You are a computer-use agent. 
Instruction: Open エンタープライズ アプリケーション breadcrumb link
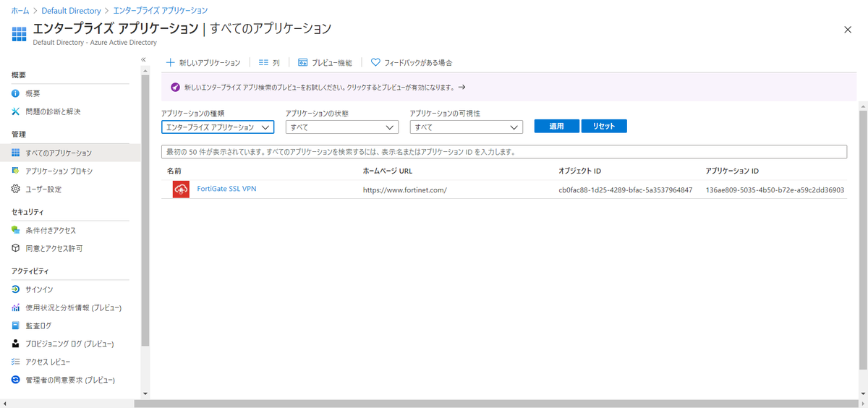pos(161,11)
